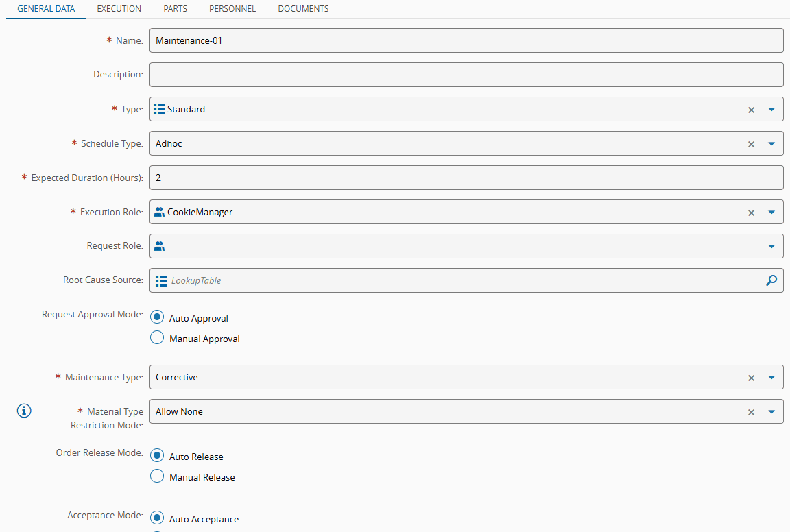The height and width of the screenshot is (532, 790).
Task: Go to the DOCUMENTS tab
Action: pyautogui.click(x=303, y=9)
